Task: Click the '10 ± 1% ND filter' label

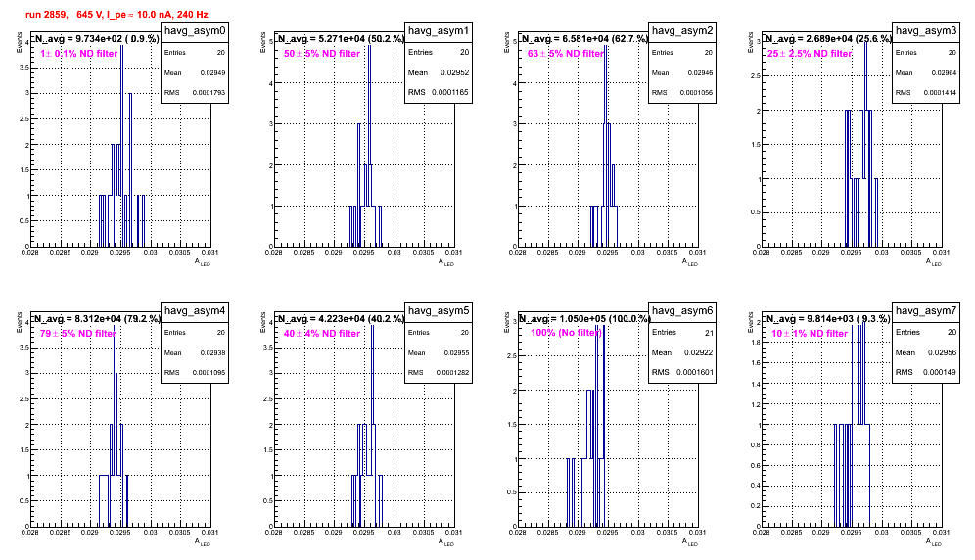Action: [810, 334]
